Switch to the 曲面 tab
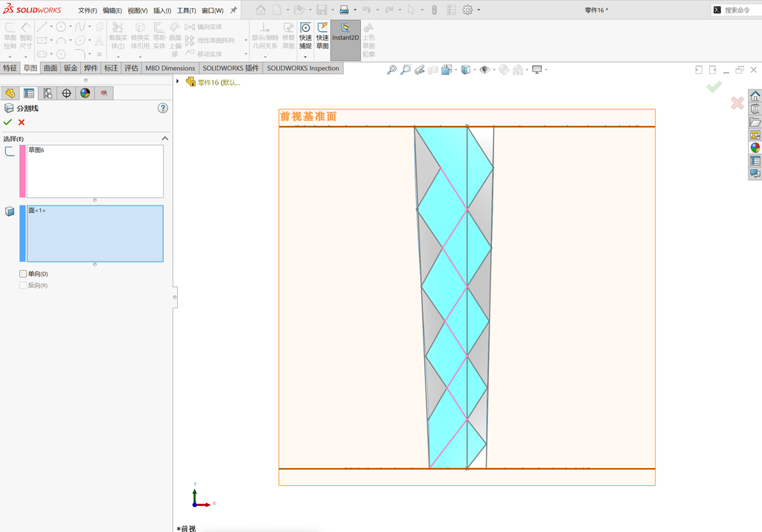The image size is (762, 532). coord(51,68)
